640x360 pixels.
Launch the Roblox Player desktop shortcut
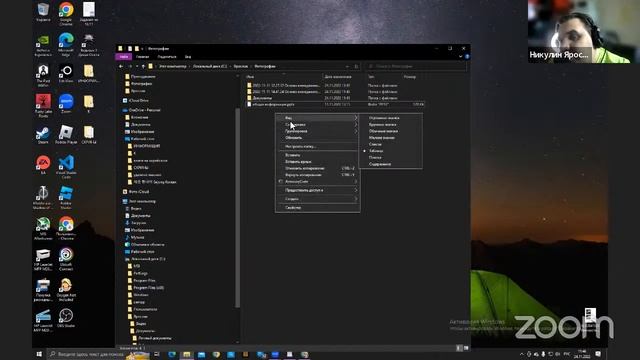tap(66, 134)
